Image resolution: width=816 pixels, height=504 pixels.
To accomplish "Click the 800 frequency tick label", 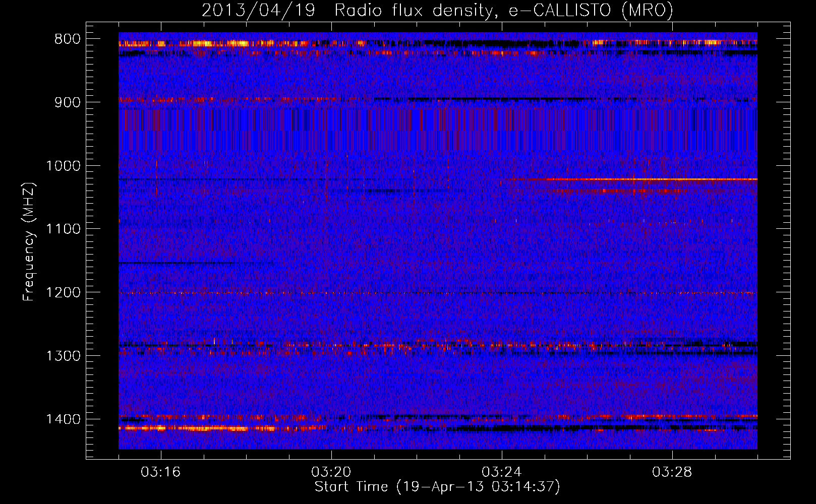I will [68, 39].
